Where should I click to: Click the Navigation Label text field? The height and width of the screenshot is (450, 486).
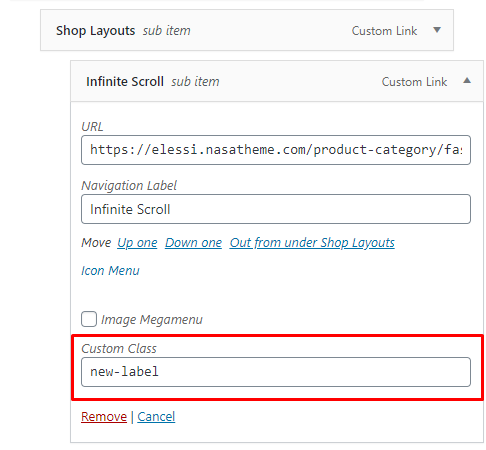click(276, 209)
